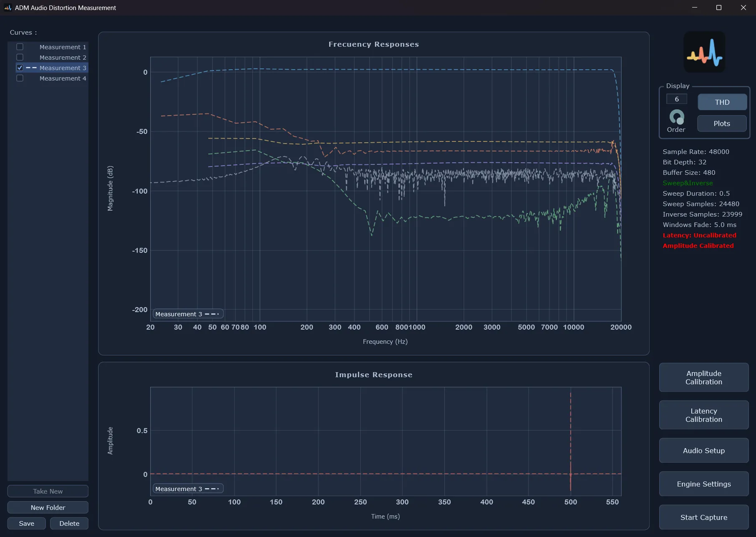Open Engine Settings

[x=704, y=484]
